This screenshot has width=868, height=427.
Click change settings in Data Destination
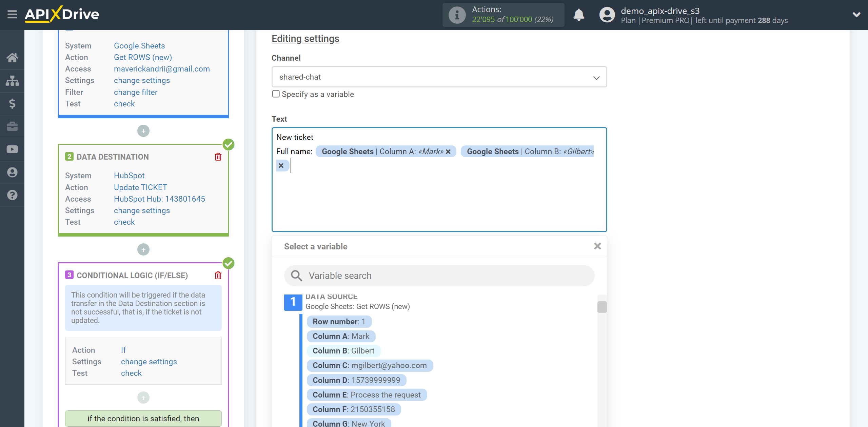point(142,210)
